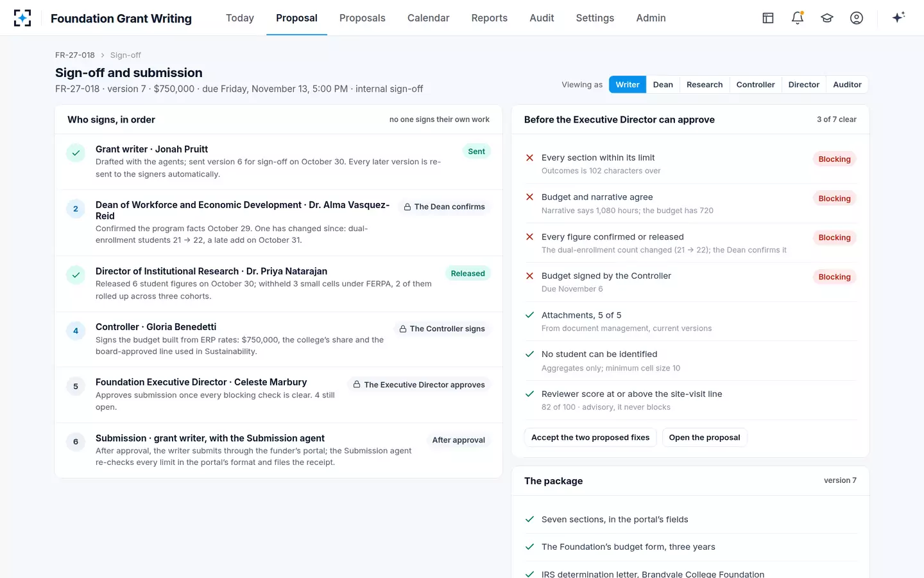Click the check mark beside Attachments, 5 of 5
Screen dimensions: 924x578
click(529, 315)
